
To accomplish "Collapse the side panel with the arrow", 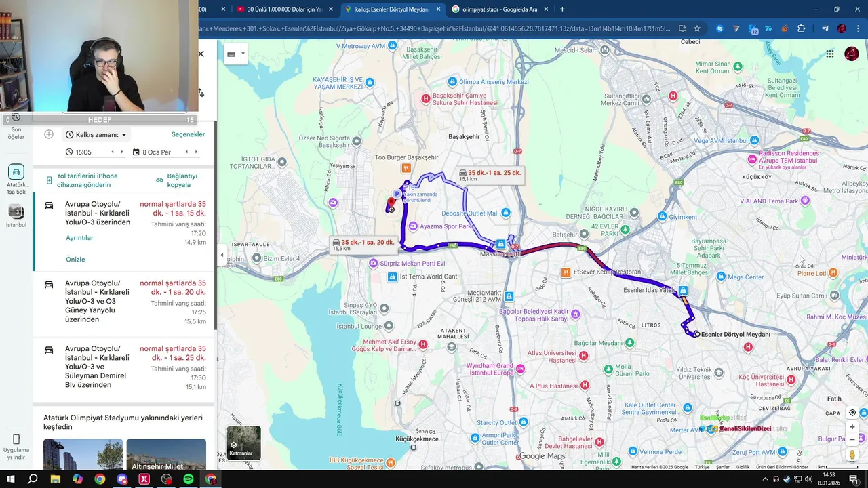I will 222,255.
